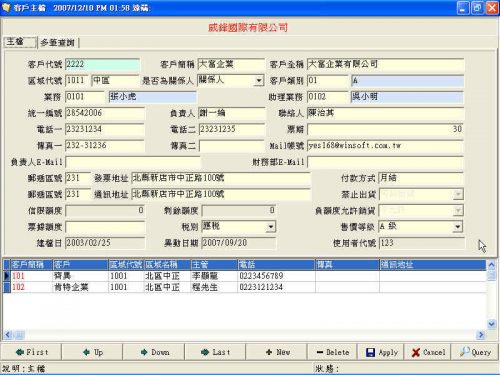
Task: Click the 主管 column header in grid
Action: click(x=214, y=265)
